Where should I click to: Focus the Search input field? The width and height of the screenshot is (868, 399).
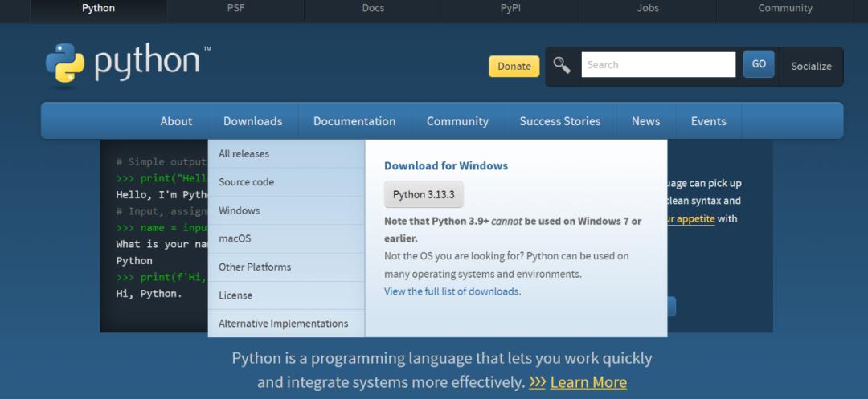click(658, 65)
